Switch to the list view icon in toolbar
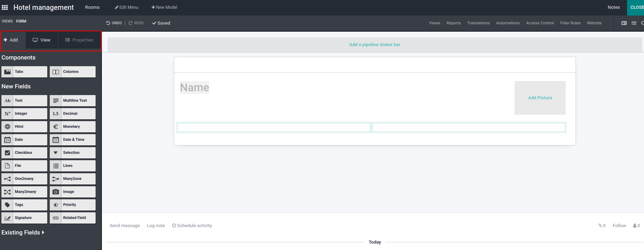Image resolution: width=644 pixels, height=250 pixels. tap(634, 23)
